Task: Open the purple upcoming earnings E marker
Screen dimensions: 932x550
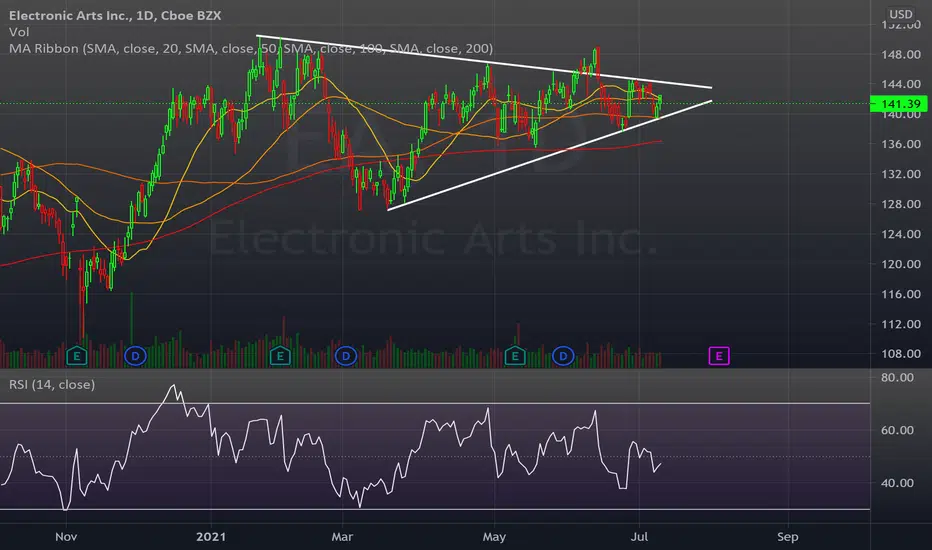Action: pos(719,356)
